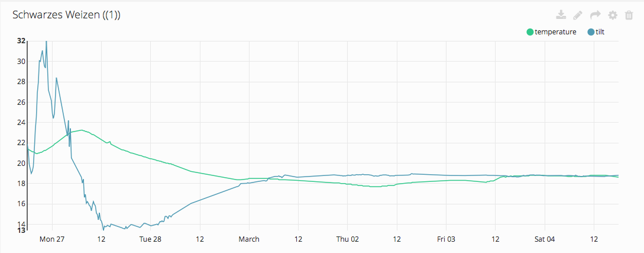This screenshot has width=644, height=253.
Task: Click the blue tilt legend dot
Action: pyautogui.click(x=591, y=32)
